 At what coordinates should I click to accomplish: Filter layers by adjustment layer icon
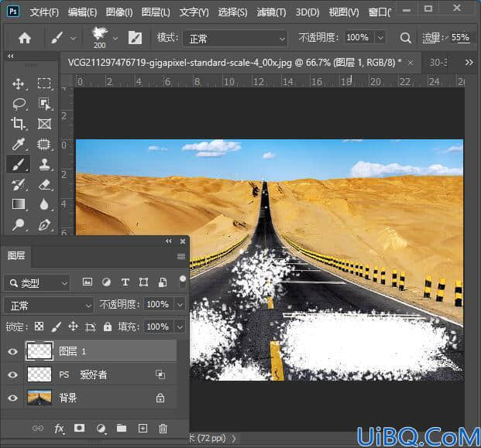106,282
